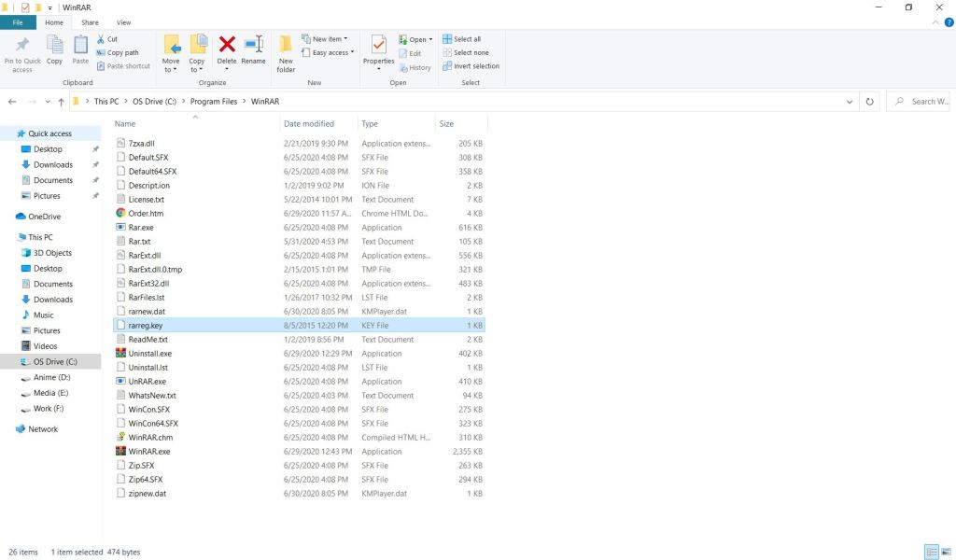
Task: Click Select all in the ribbon
Action: (467, 39)
